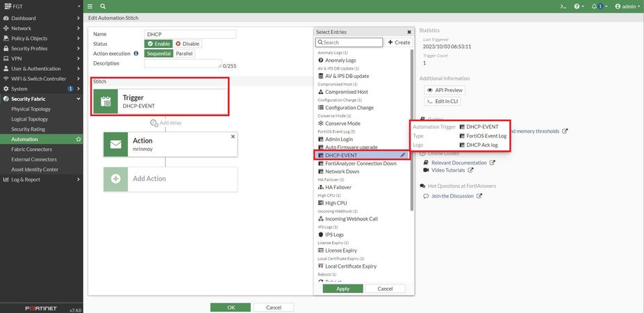Click the Action execution info icon
Viewport: 644px width, 313px height.
click(x=136, y=54)
